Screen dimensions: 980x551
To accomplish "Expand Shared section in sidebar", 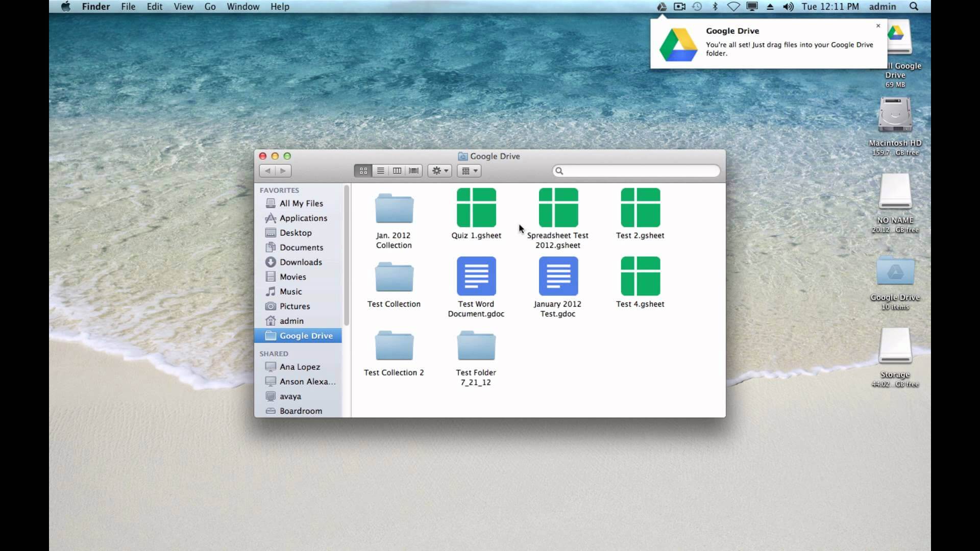I will click(273, 353).
